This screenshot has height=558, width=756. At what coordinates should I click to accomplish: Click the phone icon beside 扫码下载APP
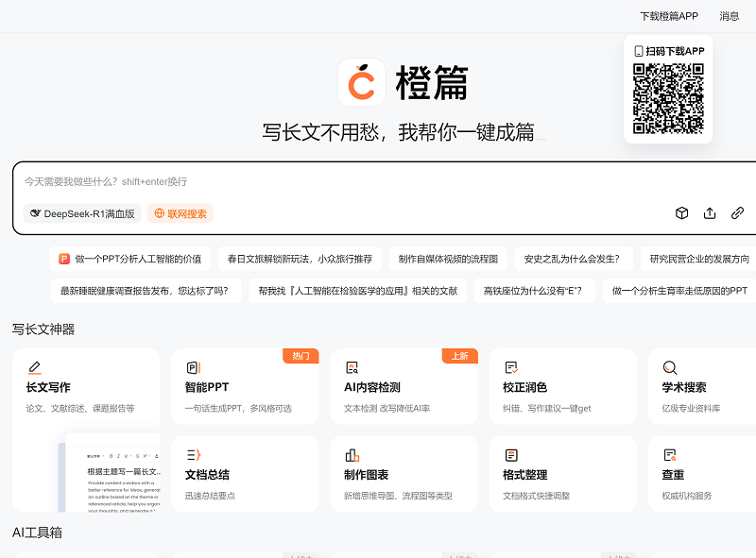point(639,51)
